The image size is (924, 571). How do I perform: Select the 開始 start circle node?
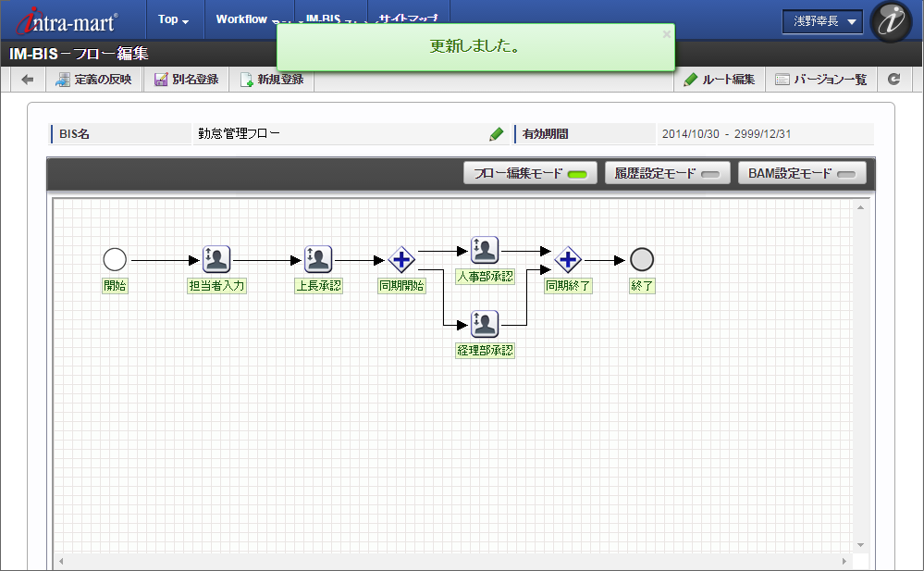115,259
